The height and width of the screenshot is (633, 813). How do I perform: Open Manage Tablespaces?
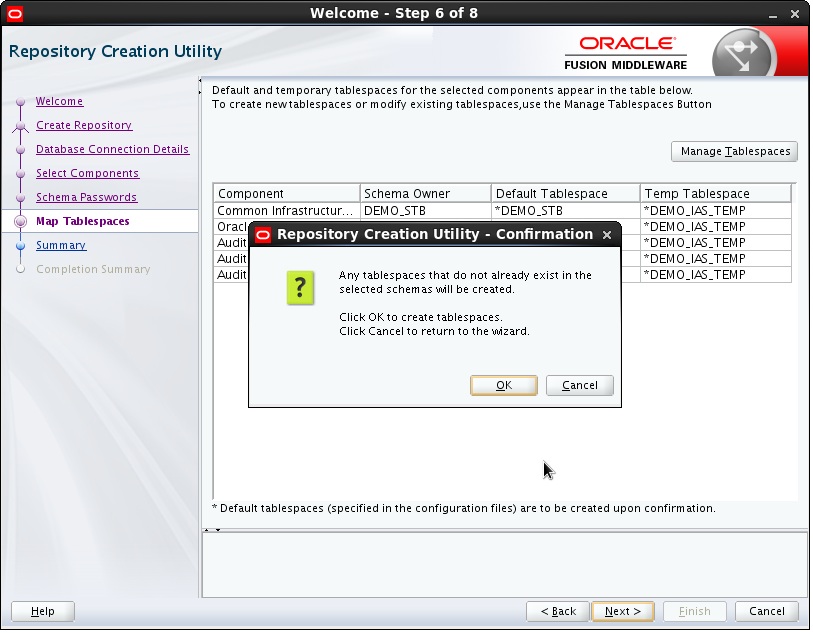coord(736,152)
